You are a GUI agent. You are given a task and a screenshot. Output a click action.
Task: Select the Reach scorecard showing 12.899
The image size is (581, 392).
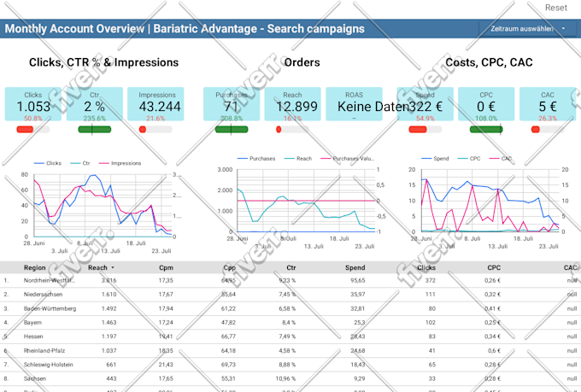[293, 104]
